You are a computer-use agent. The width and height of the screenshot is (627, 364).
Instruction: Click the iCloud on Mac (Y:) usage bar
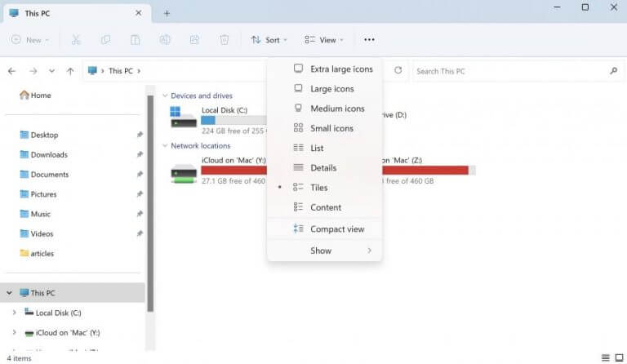[x=234, y=171]
